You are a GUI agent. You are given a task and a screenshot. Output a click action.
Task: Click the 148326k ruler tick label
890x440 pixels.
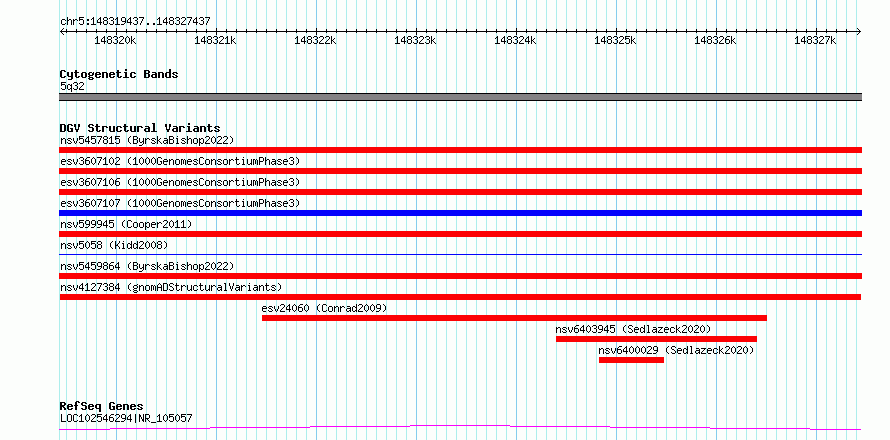715,40
